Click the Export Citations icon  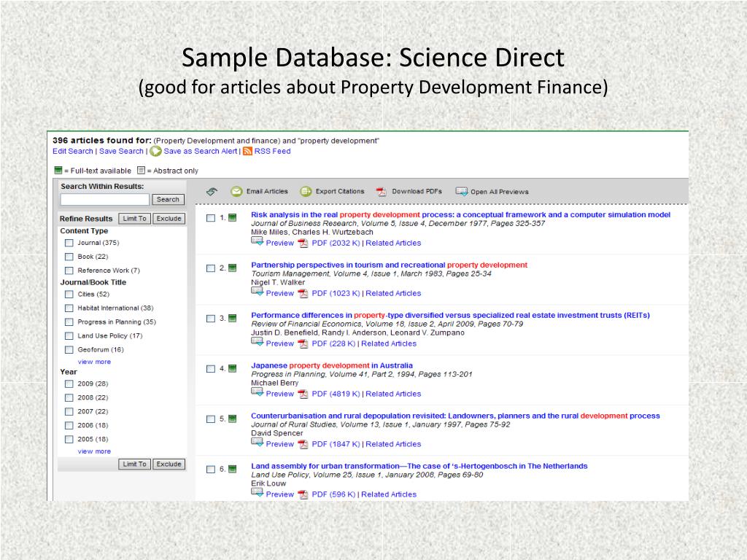(306, 192)
